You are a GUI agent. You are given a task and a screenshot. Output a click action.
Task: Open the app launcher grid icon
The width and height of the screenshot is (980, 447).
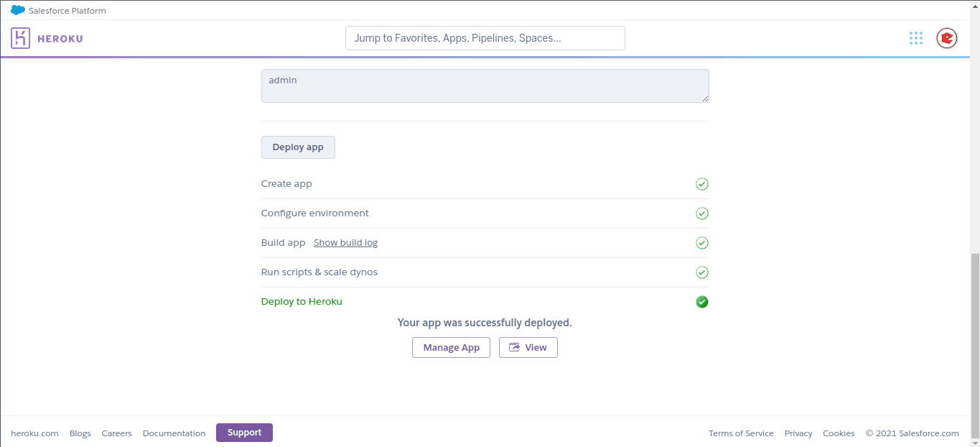915,38
